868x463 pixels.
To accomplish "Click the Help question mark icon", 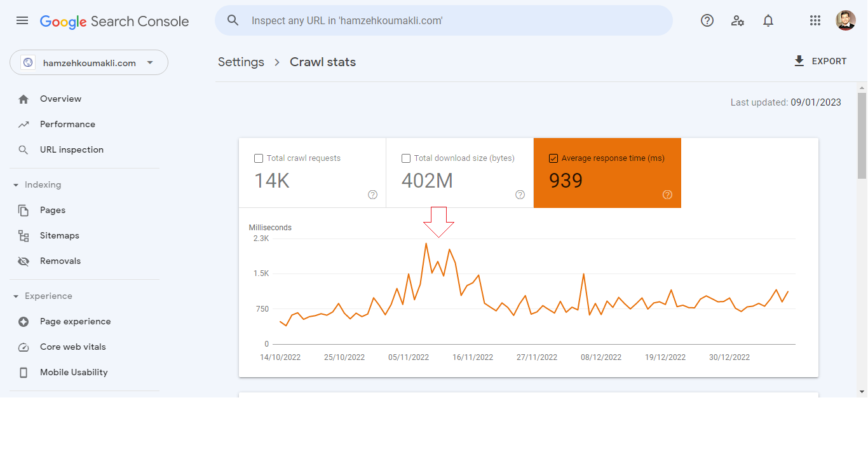I will click(707, 20).
